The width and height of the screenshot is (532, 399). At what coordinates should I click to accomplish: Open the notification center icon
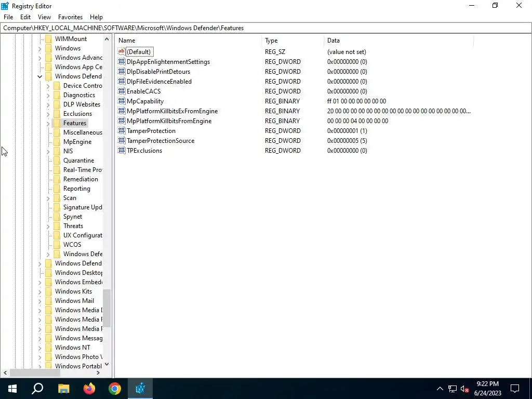pos(515,389)
